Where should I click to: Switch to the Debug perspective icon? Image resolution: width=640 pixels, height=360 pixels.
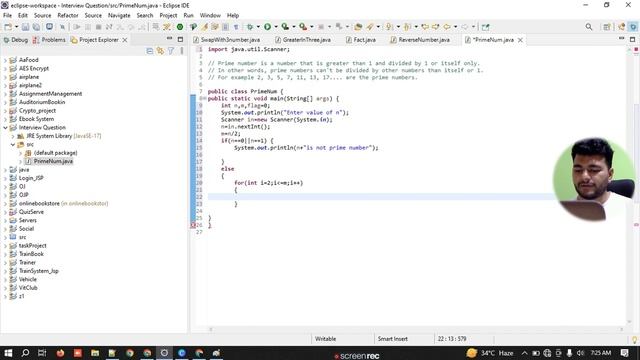click(633, 27)
